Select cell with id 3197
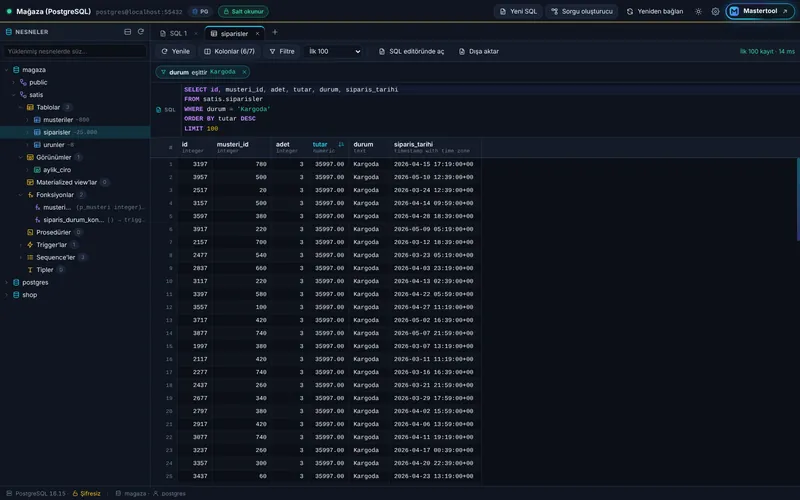The image size is (800, 500). click(194, 164)
